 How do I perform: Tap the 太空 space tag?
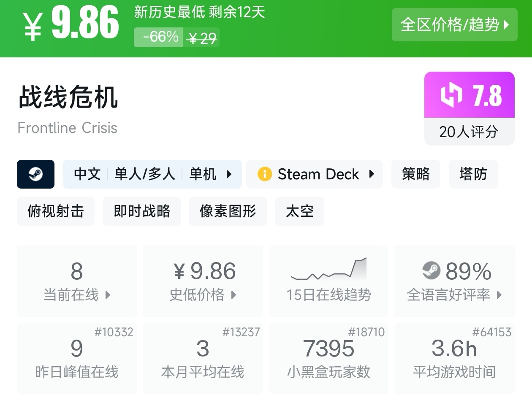[300, 211]
